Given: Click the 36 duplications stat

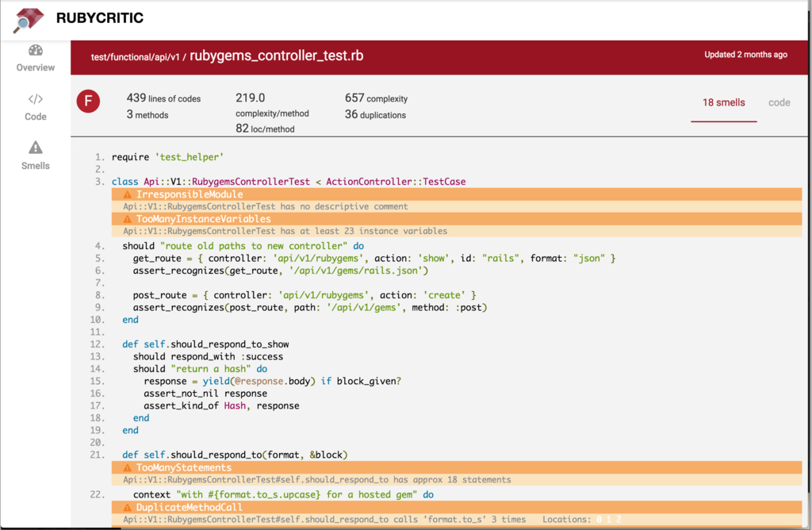Looking at the screenshot, I should click(x=375, y=114).
